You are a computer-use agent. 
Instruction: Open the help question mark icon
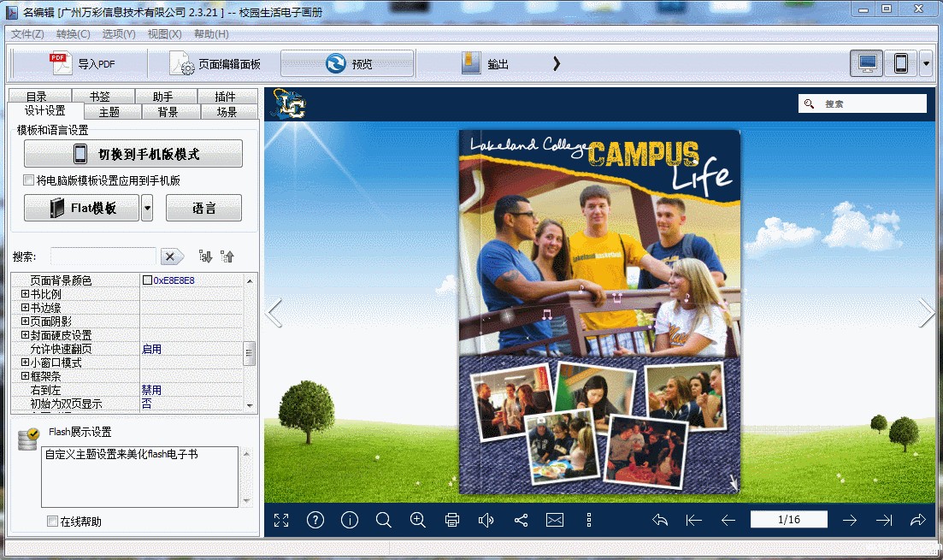[x=315, y=520]
